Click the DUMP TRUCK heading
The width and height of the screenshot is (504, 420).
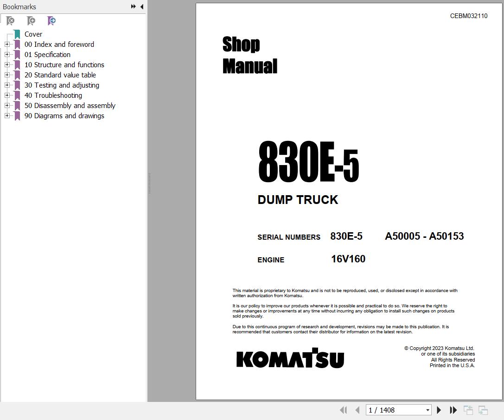click(x=298, y=199)
